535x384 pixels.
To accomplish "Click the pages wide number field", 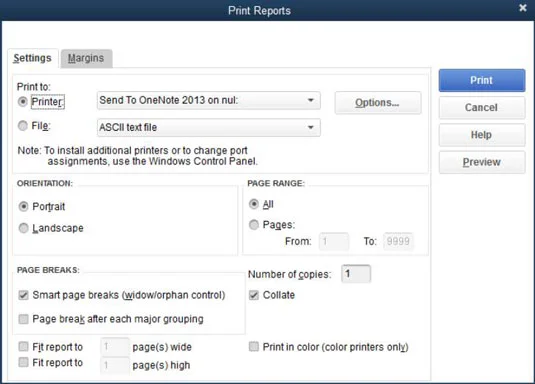I will [115, 347].
